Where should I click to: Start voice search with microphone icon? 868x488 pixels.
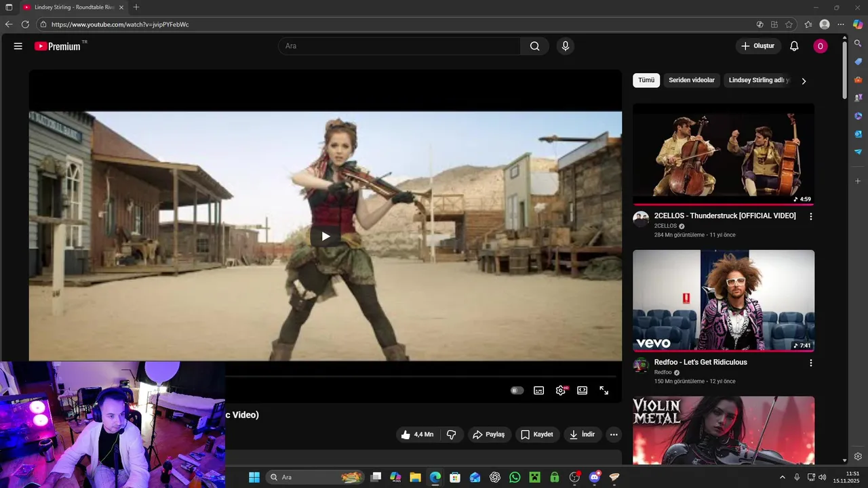[x=566, y=46]
